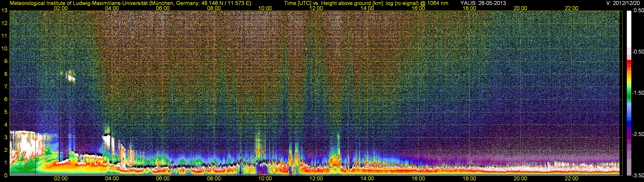Click the 06:00 label on the top time axis
The height and width of the screenshot is (182, 644).
163,8
